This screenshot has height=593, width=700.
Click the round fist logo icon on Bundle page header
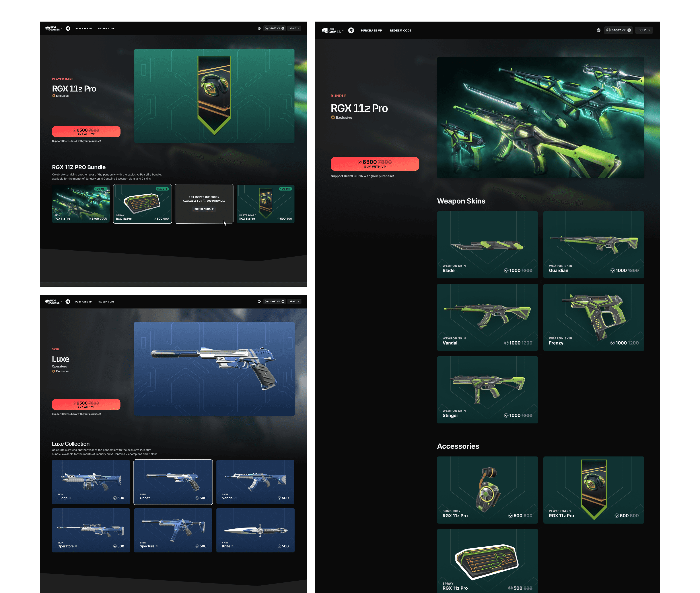tap(351, 30)
